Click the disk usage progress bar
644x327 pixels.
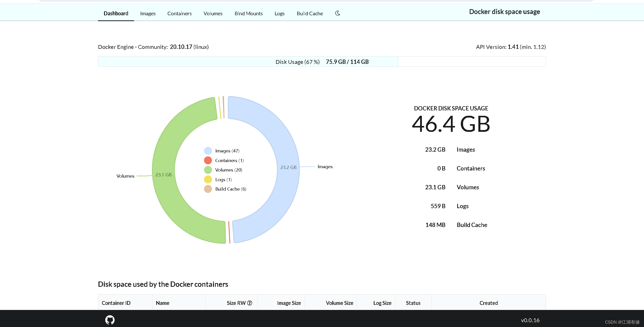coord(247,62)
